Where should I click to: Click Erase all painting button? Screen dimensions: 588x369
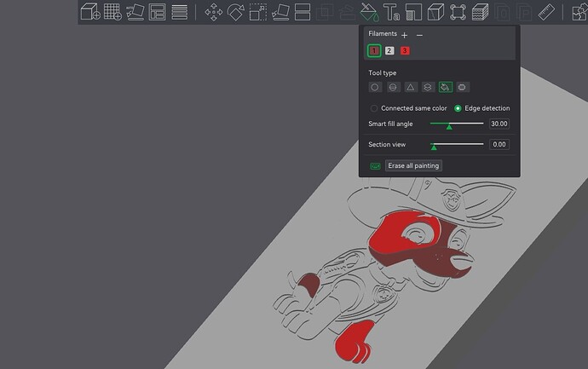coord(413,165)
